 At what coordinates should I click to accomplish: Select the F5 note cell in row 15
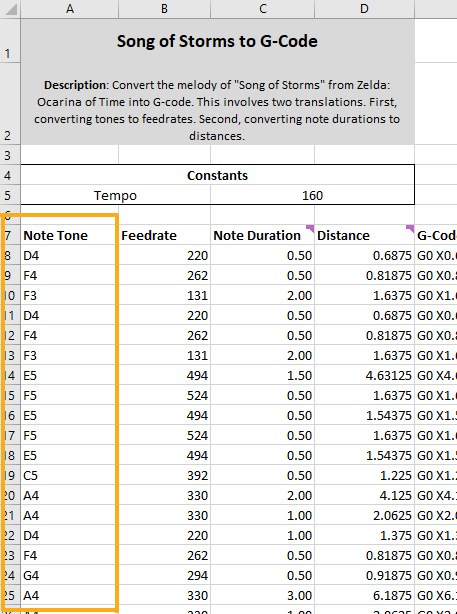pos(70,395)
